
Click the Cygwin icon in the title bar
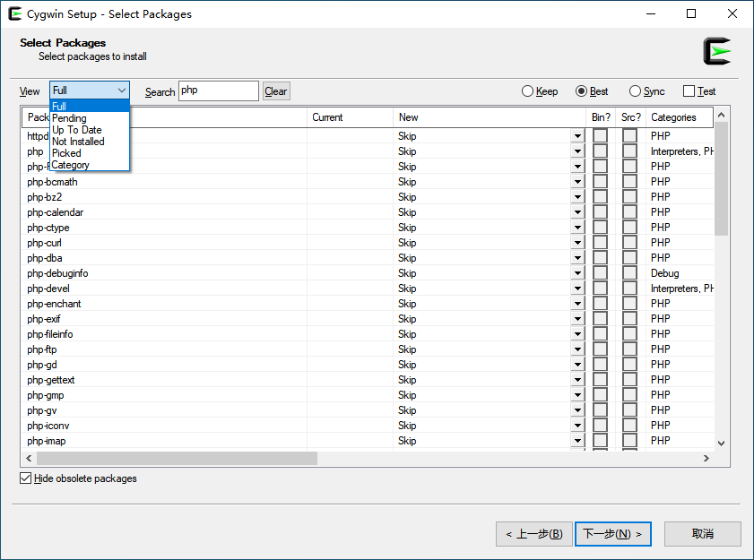coord(15,13)
